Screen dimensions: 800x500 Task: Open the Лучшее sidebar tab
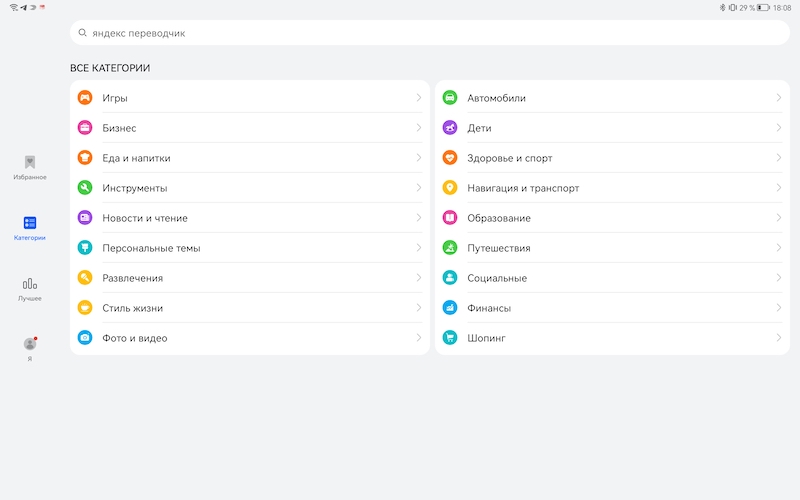[x=30, y=289]
